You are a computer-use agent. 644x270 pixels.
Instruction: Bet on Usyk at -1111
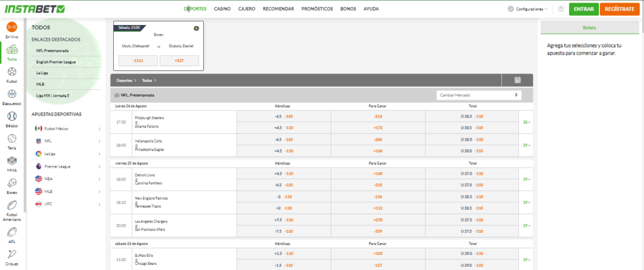point(138,61)
